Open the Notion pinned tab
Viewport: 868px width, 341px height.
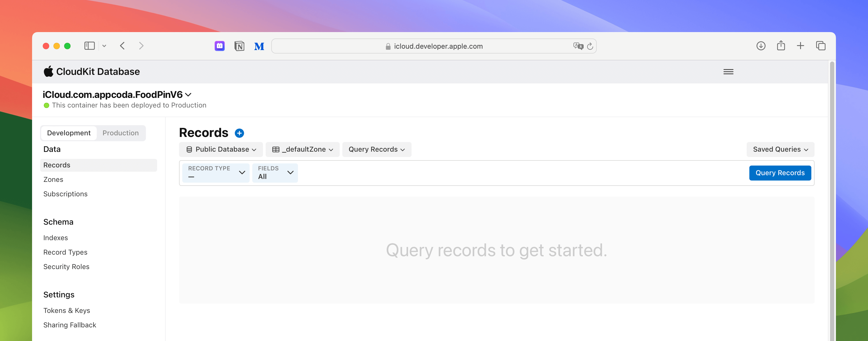[239, 46]
